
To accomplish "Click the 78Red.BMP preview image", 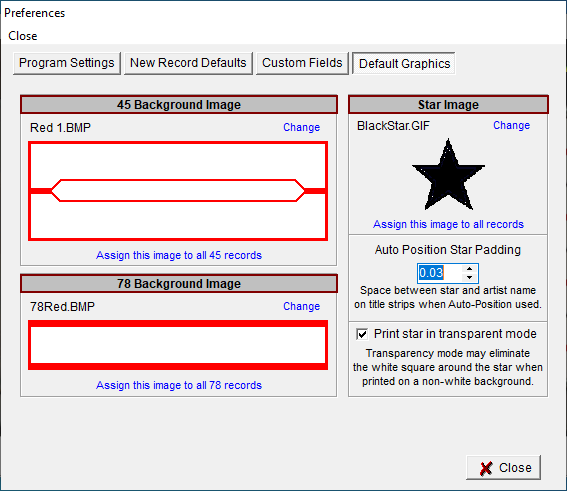I will coord(178,345).
